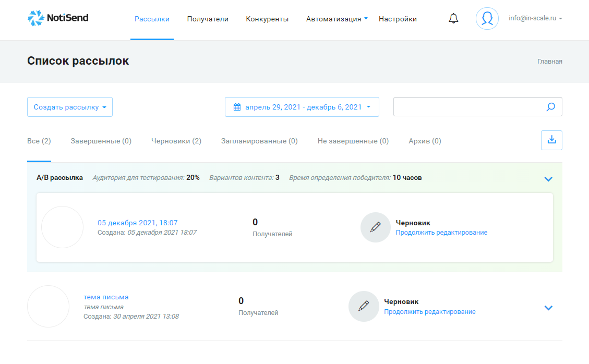Image resolution: width=589 pixels, height=364 pixels.
Task: Switch to Завершенные (0) tab
Action: tap(101, 141)
